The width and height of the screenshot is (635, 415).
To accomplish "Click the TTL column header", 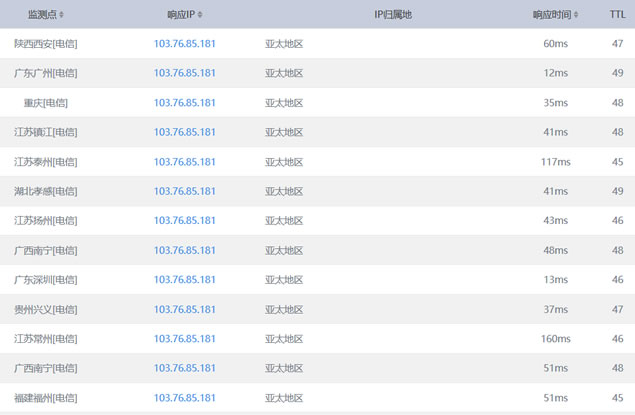I will (x=617, y=15).
